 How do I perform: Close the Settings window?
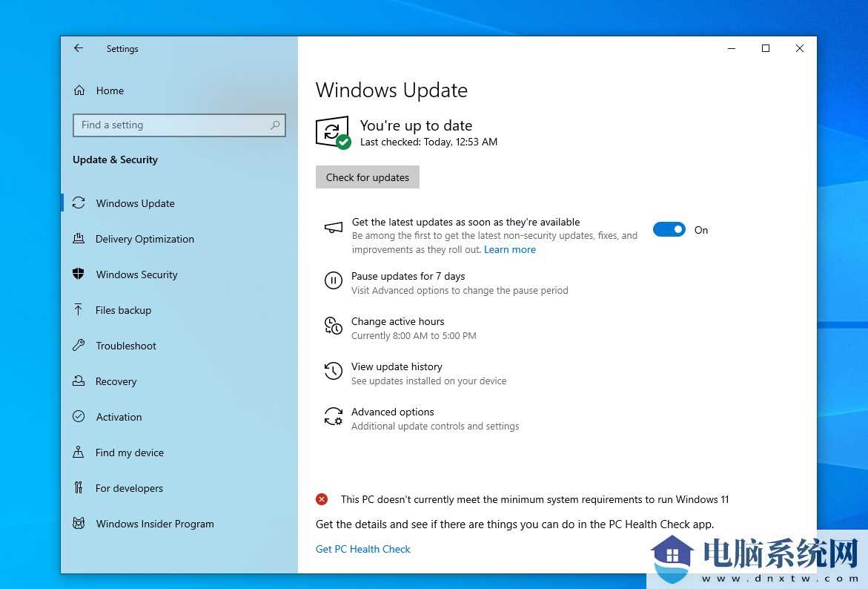click(x=799, y=48)
